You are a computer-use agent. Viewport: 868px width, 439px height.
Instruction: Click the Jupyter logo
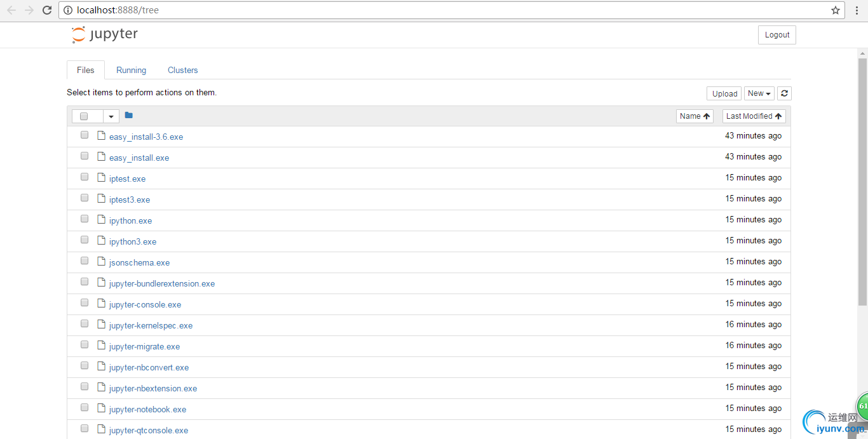[105, 34]
